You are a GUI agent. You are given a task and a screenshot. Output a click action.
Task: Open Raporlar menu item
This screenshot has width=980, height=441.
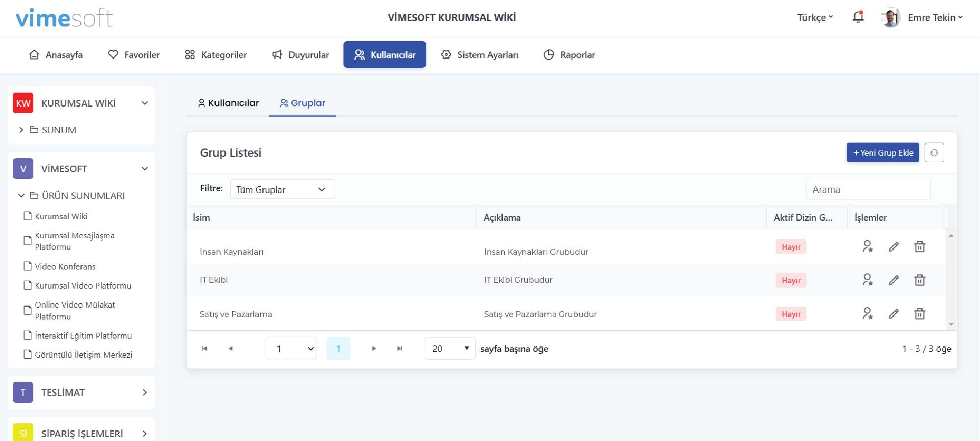[x=569, y=55]
